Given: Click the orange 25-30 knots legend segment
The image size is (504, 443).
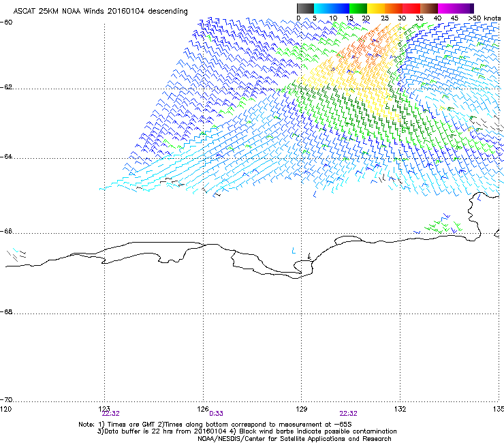Looking at the screenshot, I should coord(394,8).
